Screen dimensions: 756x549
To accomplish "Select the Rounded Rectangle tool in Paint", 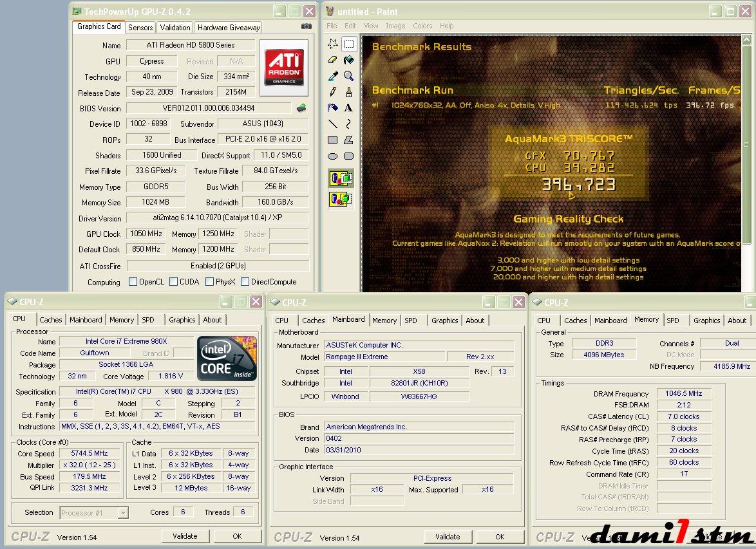I will click(349, 156).
